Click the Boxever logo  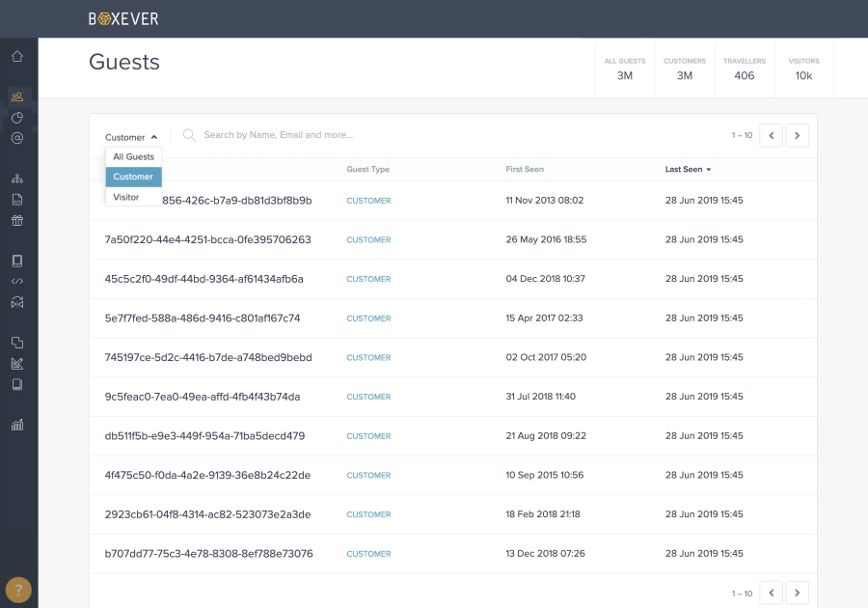pyautogui.click(x=123, y=19)
